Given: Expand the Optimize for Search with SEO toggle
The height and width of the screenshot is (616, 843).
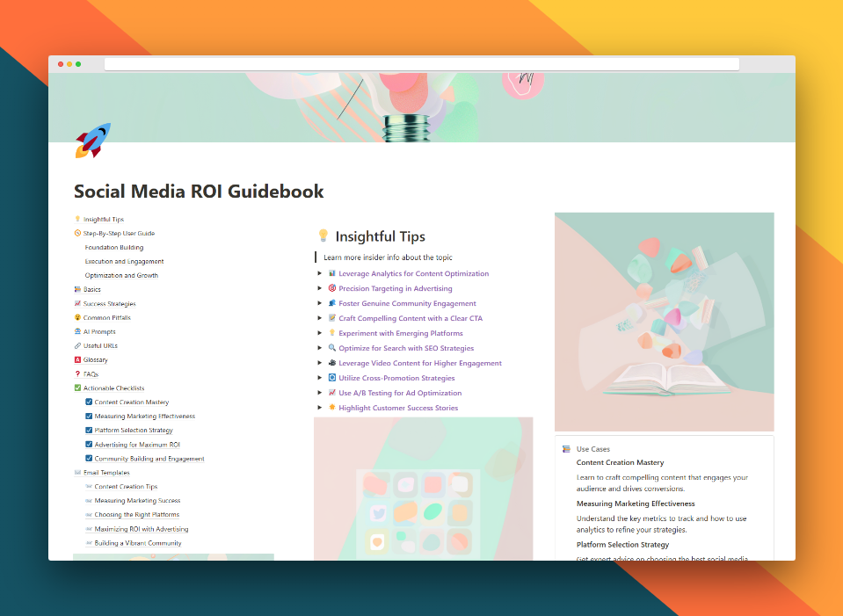Looking at the screenshot, I should pos(320,348).
